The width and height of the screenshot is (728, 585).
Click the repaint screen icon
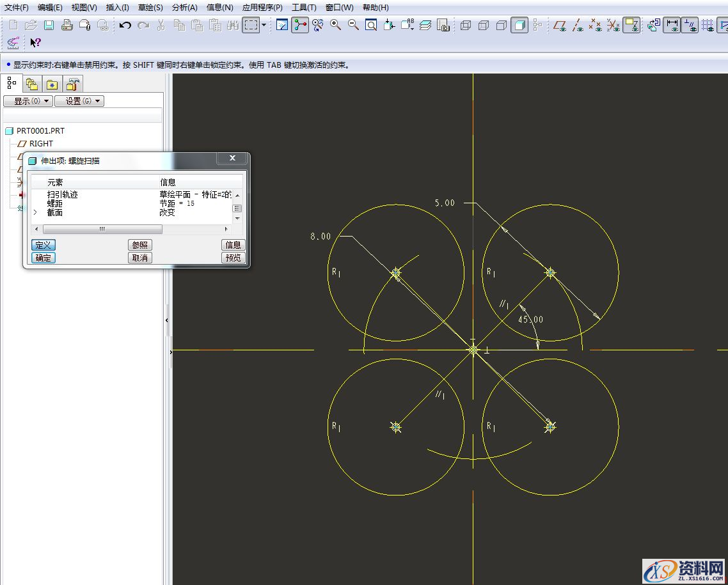pyautogui.click(x=282, y=26)
